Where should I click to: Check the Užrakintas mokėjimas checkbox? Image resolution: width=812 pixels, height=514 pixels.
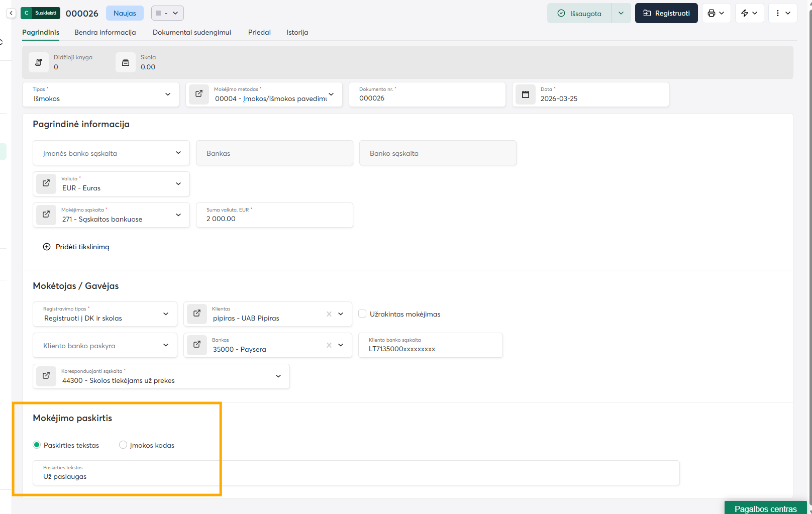tap(362, 314)
